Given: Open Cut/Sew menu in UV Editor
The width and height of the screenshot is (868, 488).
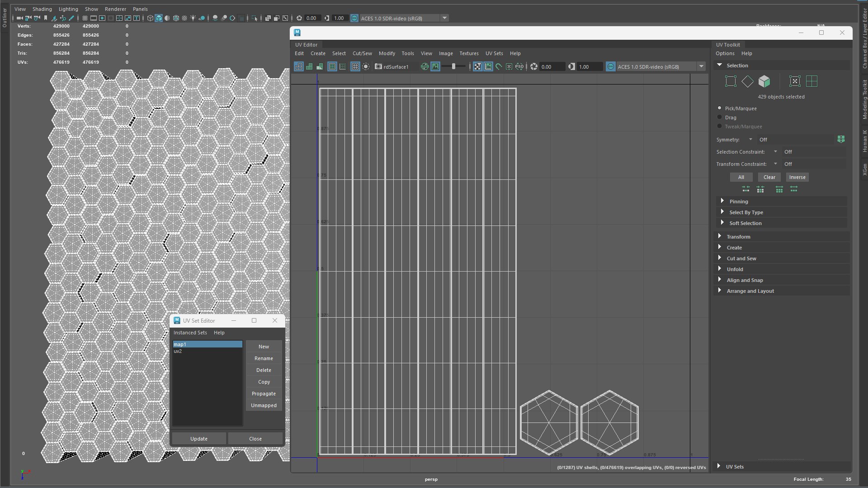Looking at the screenshot, I should pyautogui.click(x=362, y=53).
